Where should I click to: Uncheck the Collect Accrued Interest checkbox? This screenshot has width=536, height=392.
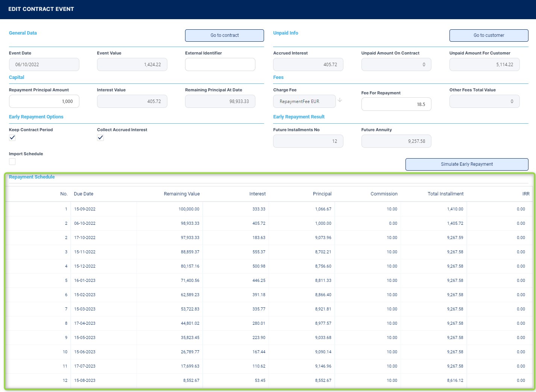click(100, 138)
